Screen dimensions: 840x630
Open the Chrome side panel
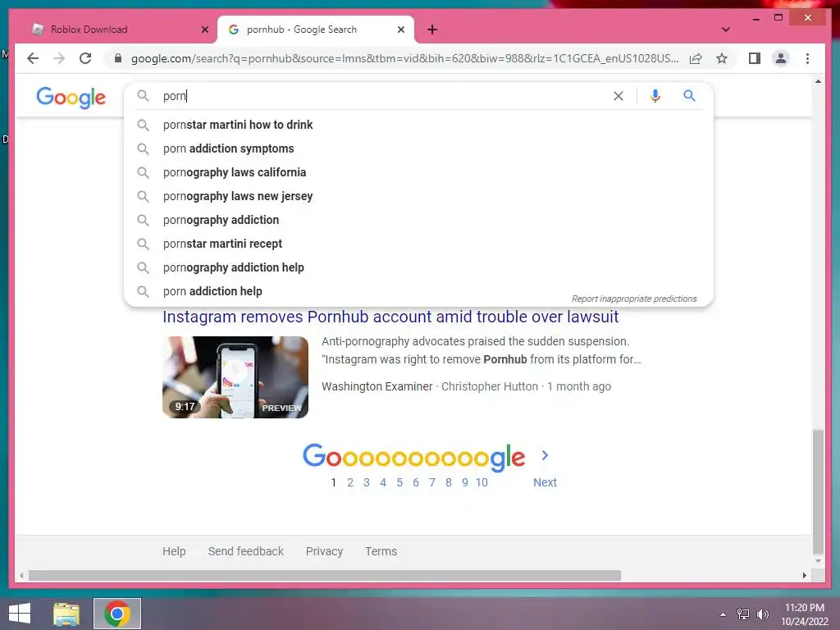tap(755, 58)
